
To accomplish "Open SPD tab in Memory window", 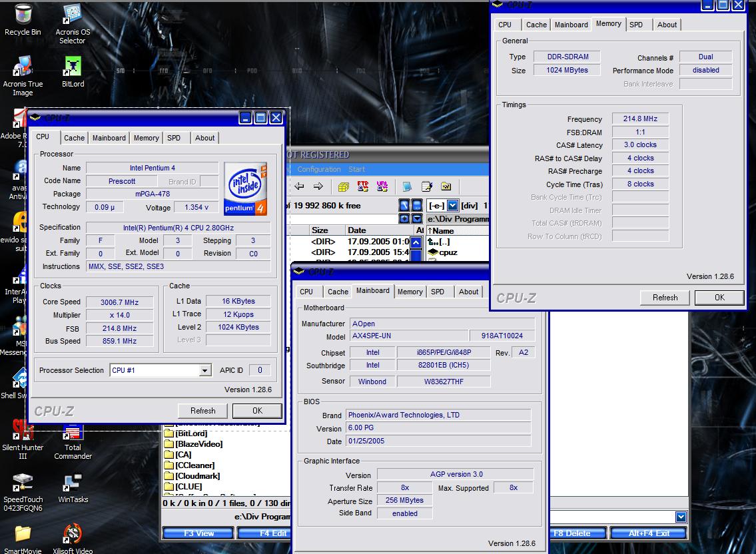I will (636, 25).
